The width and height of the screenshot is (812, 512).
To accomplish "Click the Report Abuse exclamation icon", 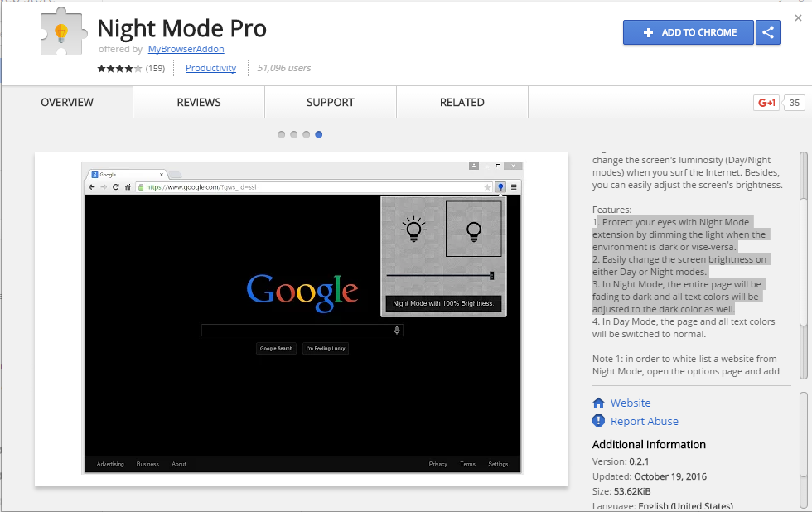I will pyautogui.click(x=598, y=421).
